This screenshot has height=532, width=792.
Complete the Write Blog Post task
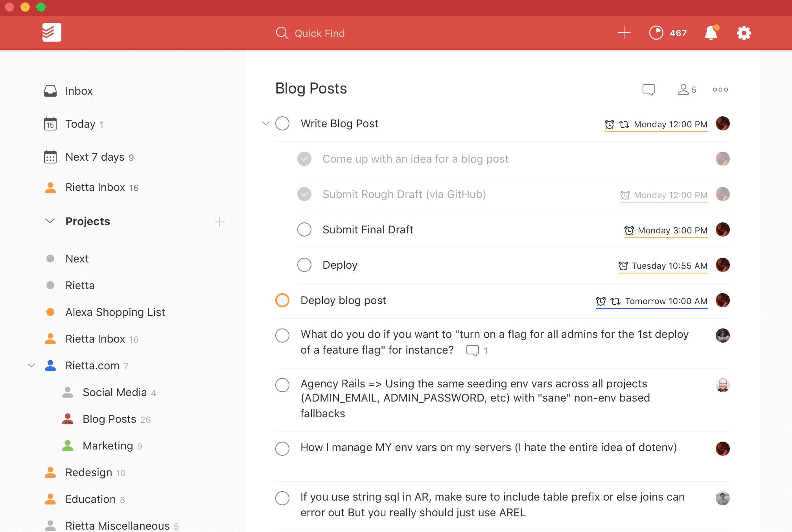[x=282, y=123]
